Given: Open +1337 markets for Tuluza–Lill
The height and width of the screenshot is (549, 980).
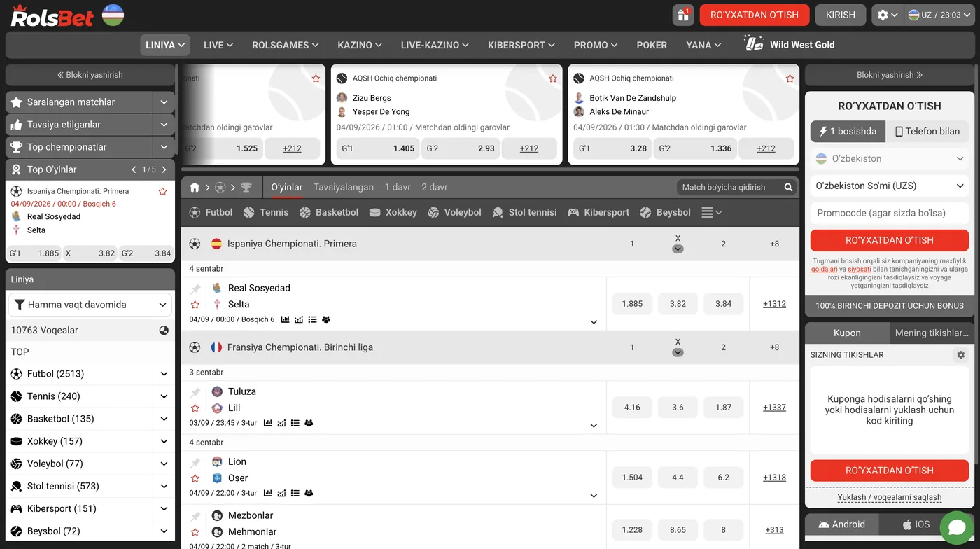Looking at the screenshot, I should pyautogui.click(x=774, y=408).
